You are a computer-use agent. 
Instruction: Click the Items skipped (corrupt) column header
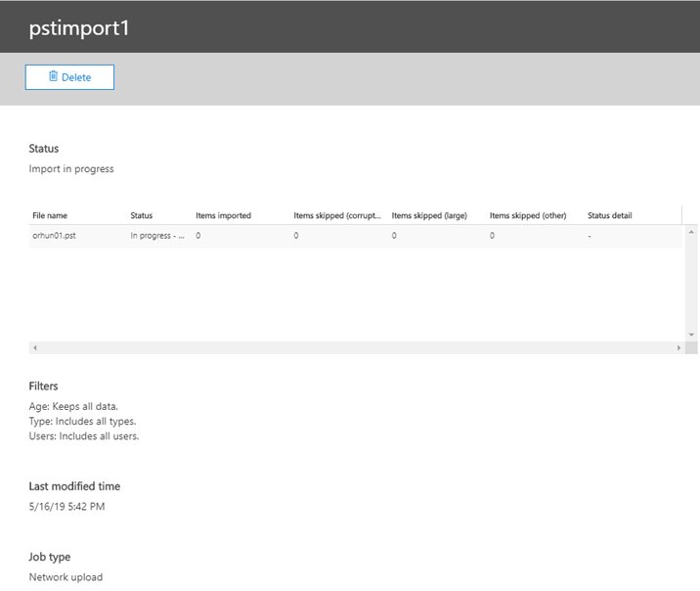(x=337, y=216)
